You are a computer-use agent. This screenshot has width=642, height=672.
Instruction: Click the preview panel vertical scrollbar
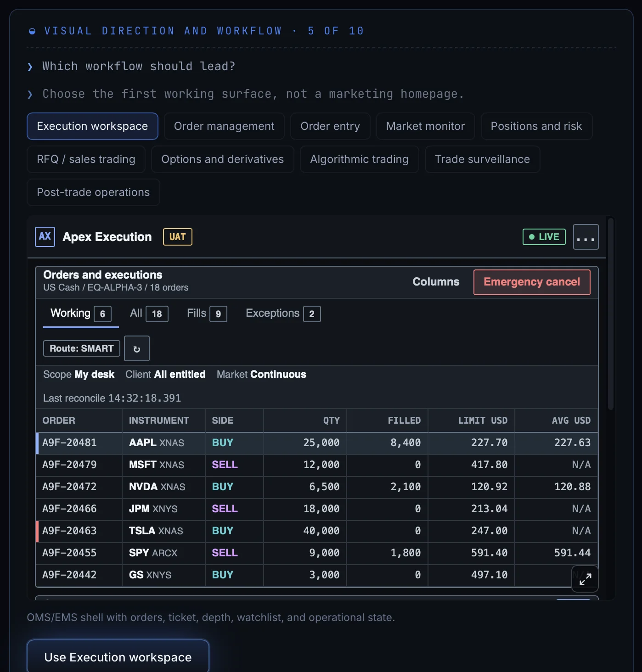611,314
